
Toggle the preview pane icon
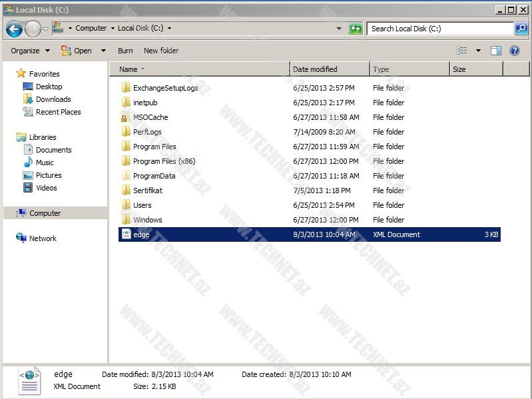(x=496, y=51)
